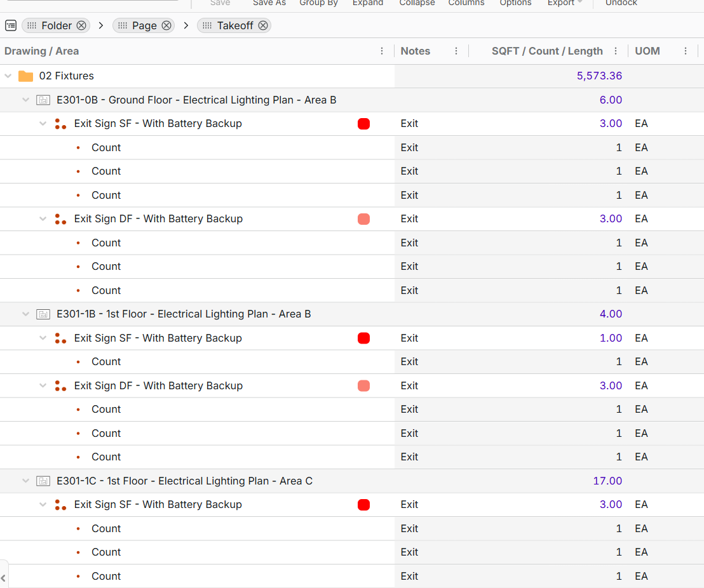The height and width of the screenshot is (588, 704).
Task: Remove the Folder grouping chip
Action: (x=81, y=25)
